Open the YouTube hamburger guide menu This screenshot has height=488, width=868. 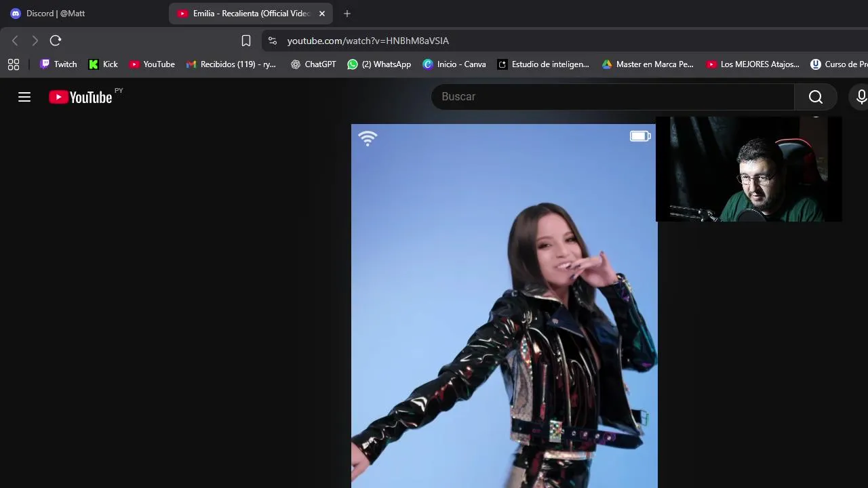pyautogui.click(x=24, y=97)
